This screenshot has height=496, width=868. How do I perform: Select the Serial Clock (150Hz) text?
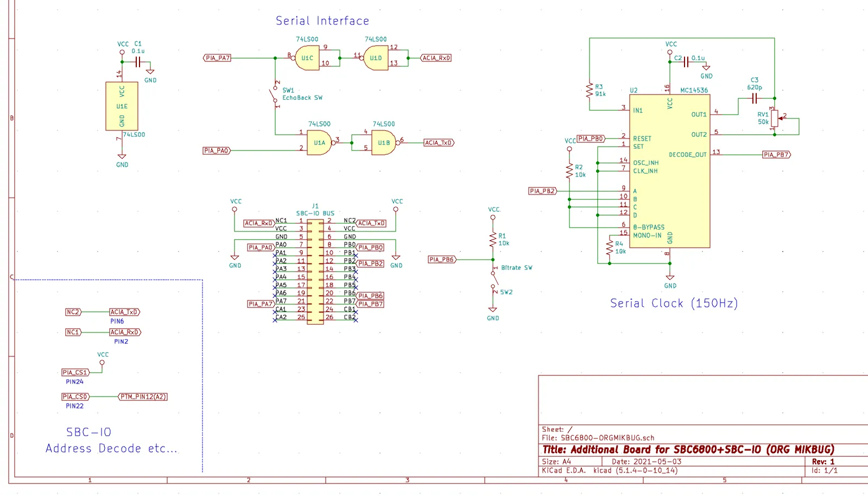pyautogui.click(x=674, y=303)
